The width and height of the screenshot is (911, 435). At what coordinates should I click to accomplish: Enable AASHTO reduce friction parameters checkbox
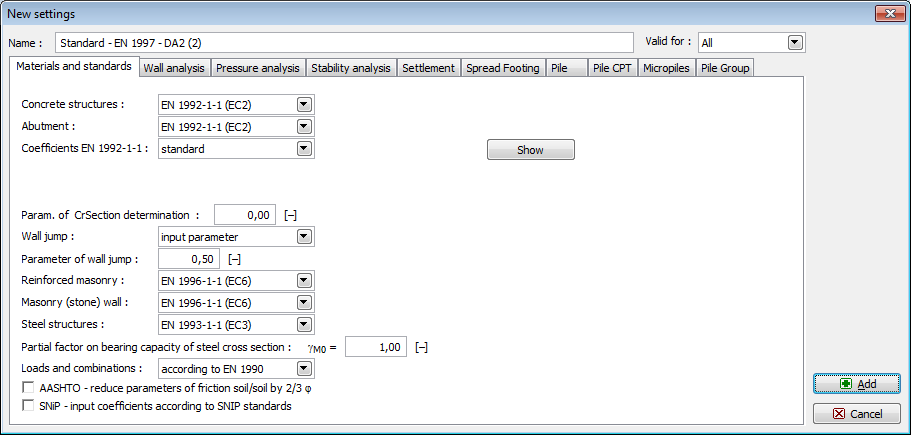[x=28, y=388]
